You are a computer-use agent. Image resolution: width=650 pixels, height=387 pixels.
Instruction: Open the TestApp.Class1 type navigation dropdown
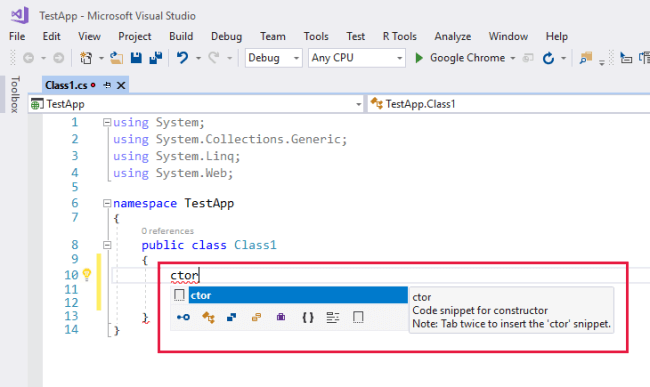[509, 104]
